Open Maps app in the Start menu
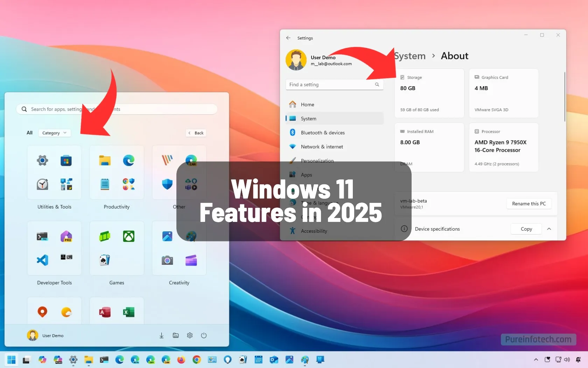 (x=42, y=312)
